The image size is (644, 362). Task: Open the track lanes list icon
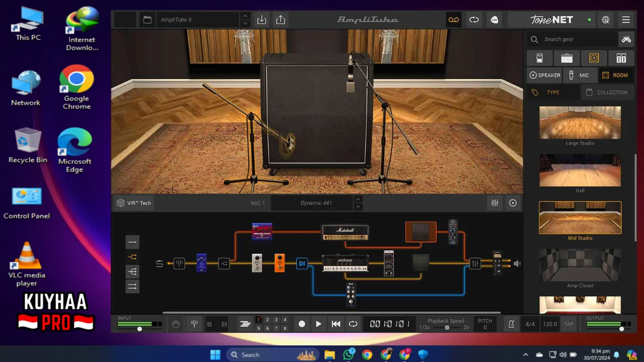pyautogui.click(x=245, y=324)
